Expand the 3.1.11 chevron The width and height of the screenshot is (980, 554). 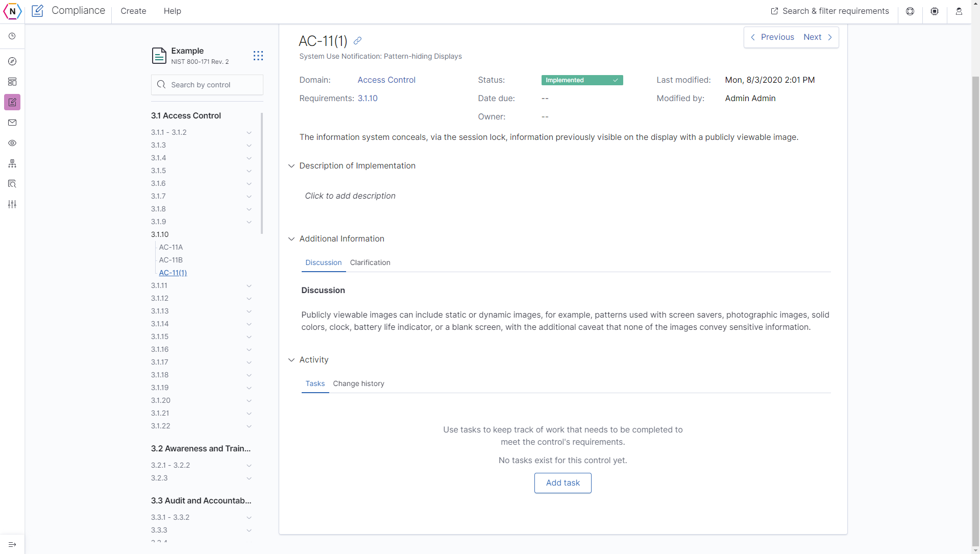coord(249,286)
